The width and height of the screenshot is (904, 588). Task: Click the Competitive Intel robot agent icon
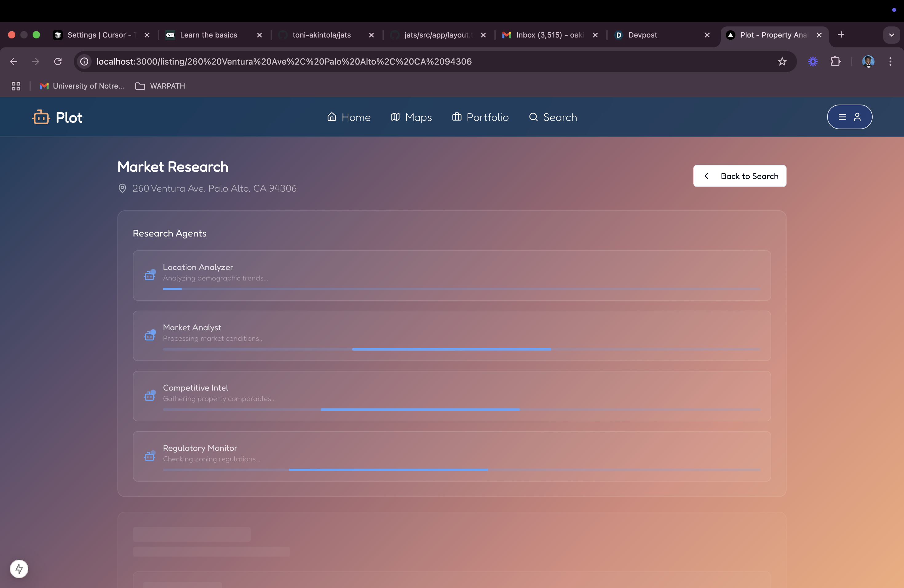pyautogui.click(x=150, y=395)
